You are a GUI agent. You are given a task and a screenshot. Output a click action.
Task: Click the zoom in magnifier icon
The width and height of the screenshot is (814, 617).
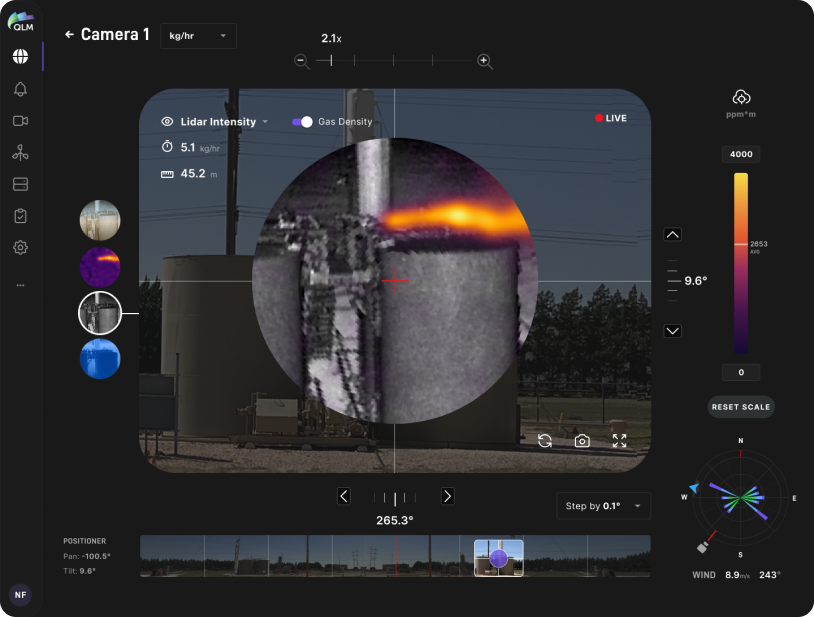[x=485, y=61]
